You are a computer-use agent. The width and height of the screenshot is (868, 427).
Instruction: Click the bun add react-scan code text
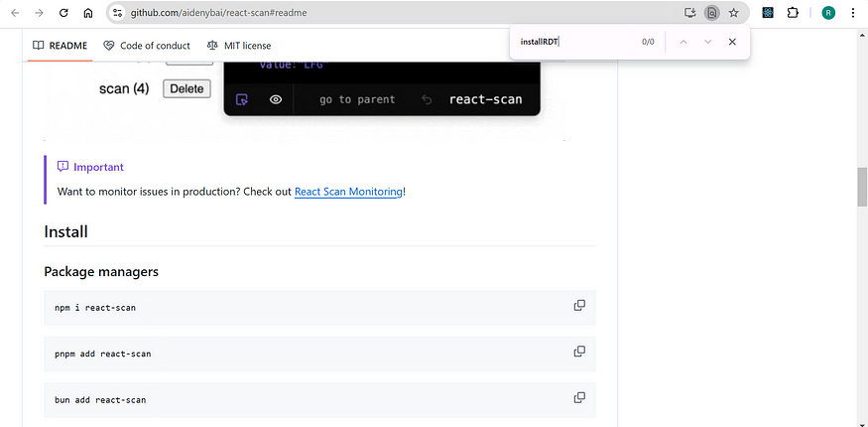100,400
